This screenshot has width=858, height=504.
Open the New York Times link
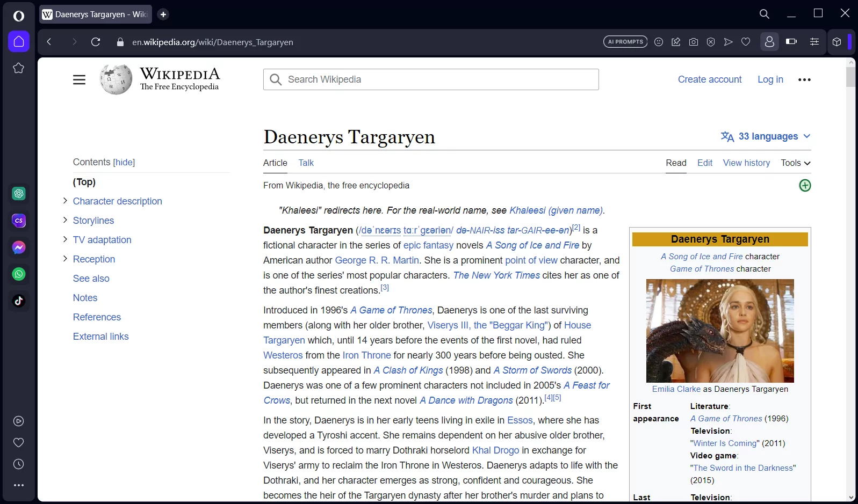(496, 275)
